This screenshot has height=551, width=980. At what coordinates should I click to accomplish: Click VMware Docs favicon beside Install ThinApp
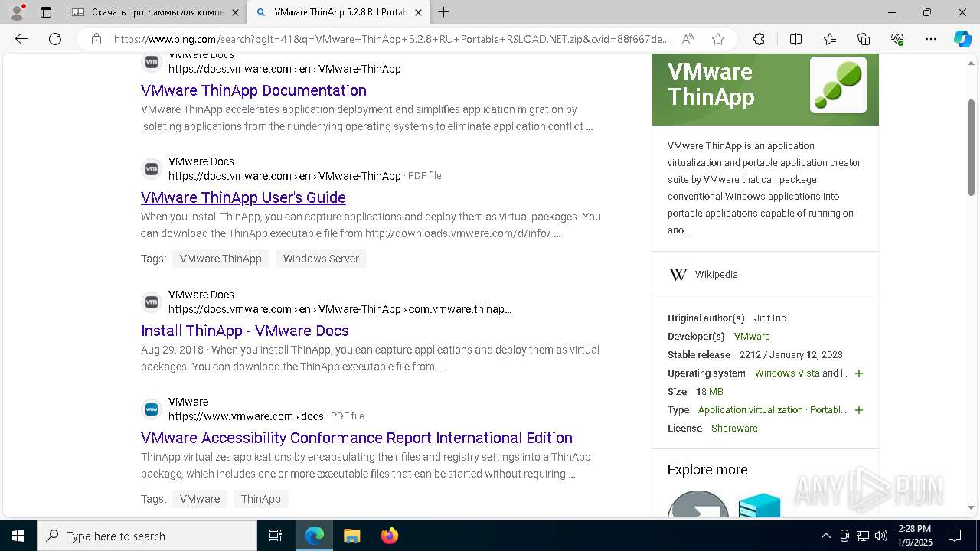(x=152, y=302)
